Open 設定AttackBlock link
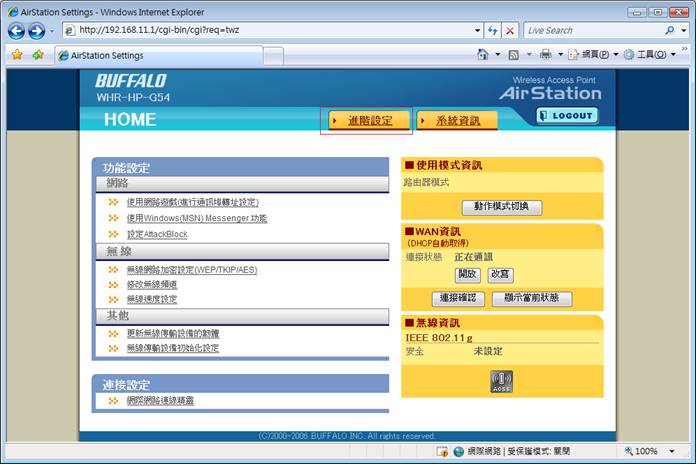 click(157, 234)
